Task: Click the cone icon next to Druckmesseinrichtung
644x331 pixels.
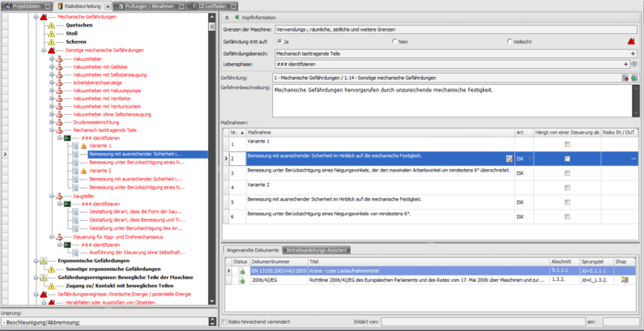Action: (x=59, y=122)
